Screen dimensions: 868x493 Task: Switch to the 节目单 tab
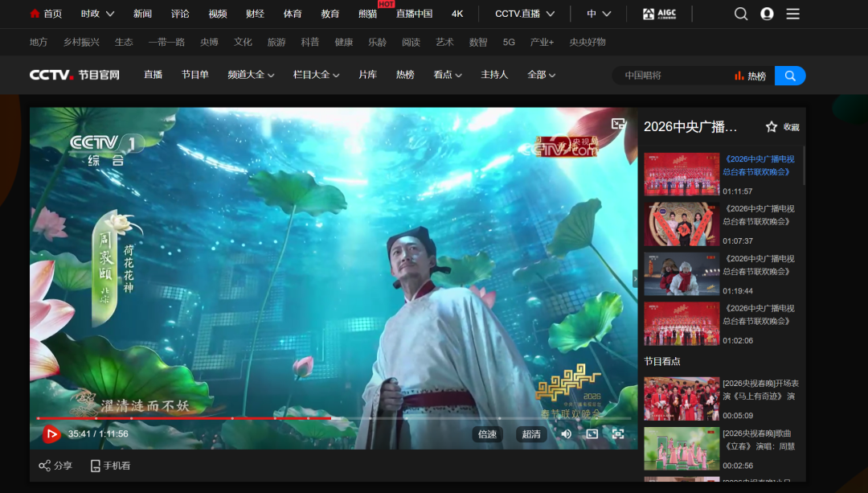(x=194, y=74)
